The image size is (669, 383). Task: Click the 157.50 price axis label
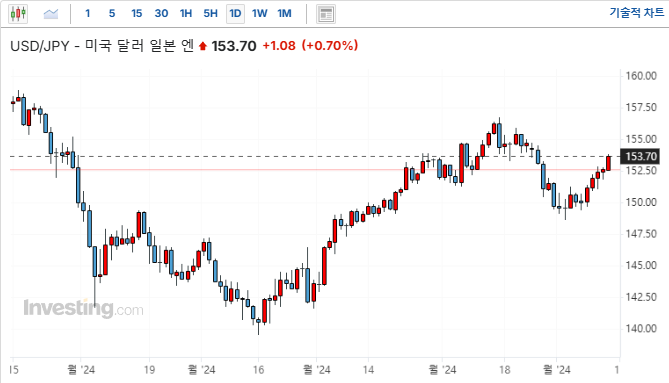[641, 107]
